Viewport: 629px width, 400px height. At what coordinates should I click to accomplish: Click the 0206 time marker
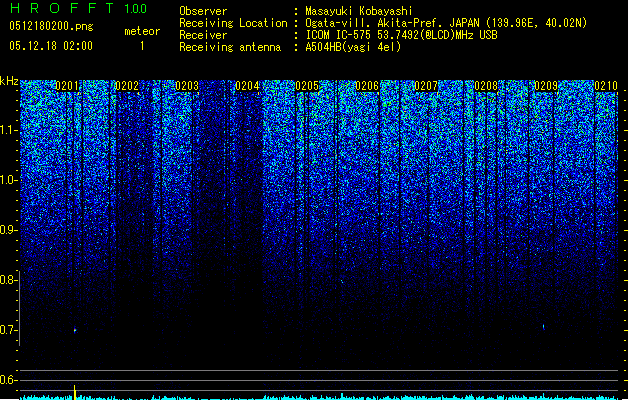pos(367,86)
